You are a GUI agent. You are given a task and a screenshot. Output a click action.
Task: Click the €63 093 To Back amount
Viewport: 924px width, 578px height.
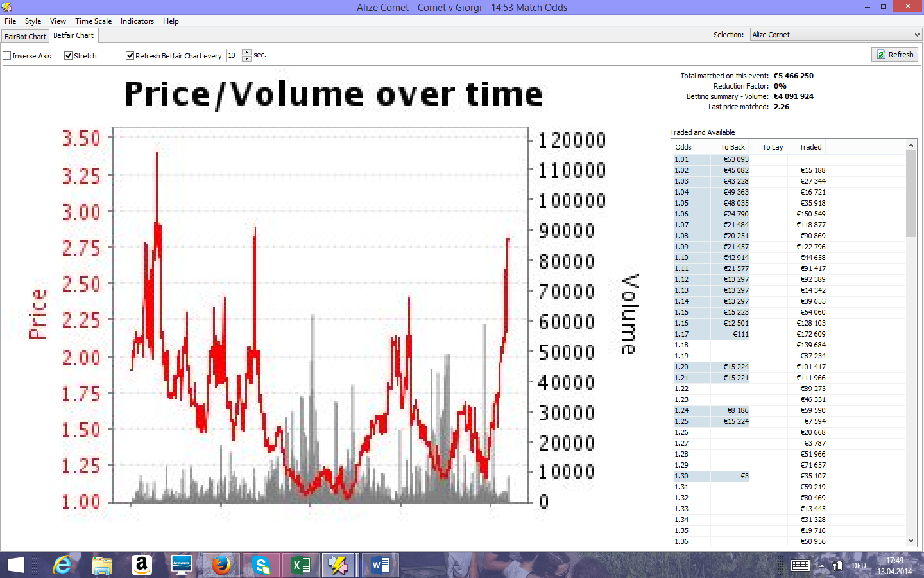click(x=736, y=159)
